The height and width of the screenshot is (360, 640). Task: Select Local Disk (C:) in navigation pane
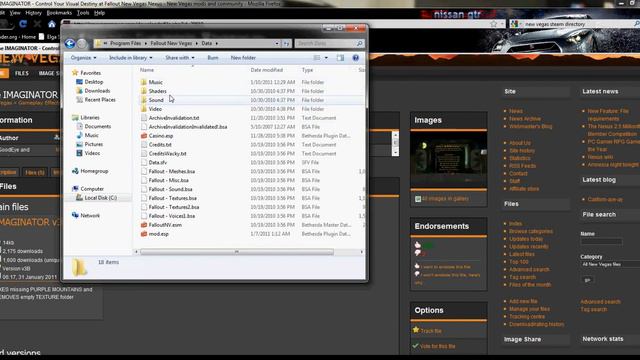(100, 198)
